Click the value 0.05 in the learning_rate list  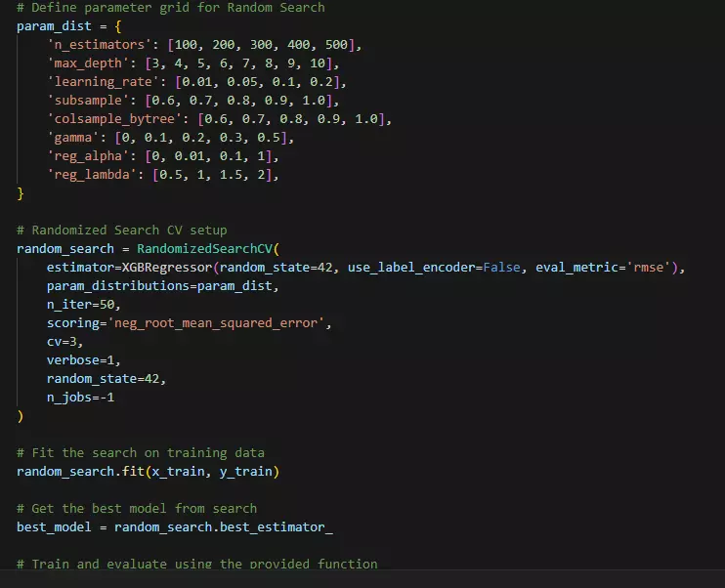pyautogui.click(x=242, y=82)
